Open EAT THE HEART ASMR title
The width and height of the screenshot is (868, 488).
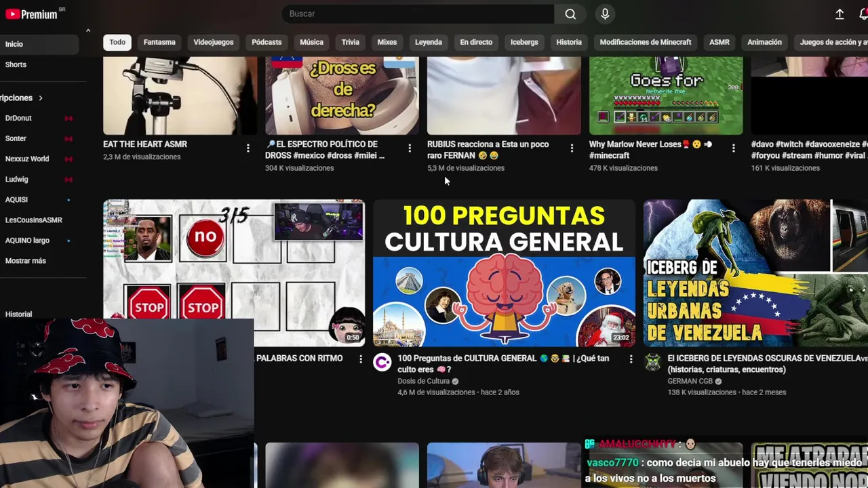145,144
